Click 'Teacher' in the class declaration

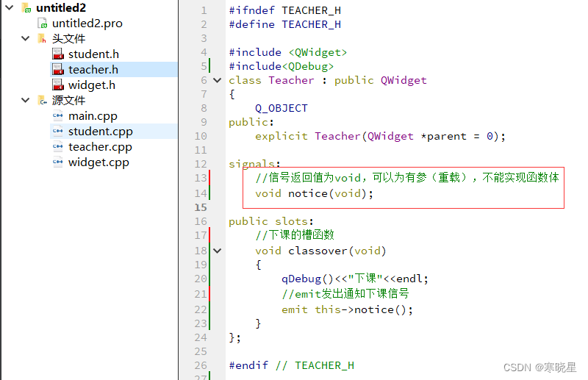[291, 80]
